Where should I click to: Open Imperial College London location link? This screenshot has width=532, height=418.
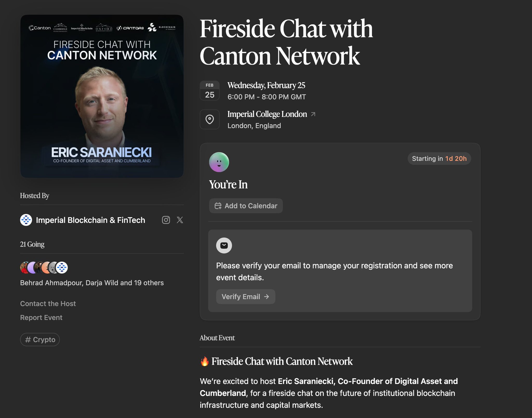pos(267,114)
